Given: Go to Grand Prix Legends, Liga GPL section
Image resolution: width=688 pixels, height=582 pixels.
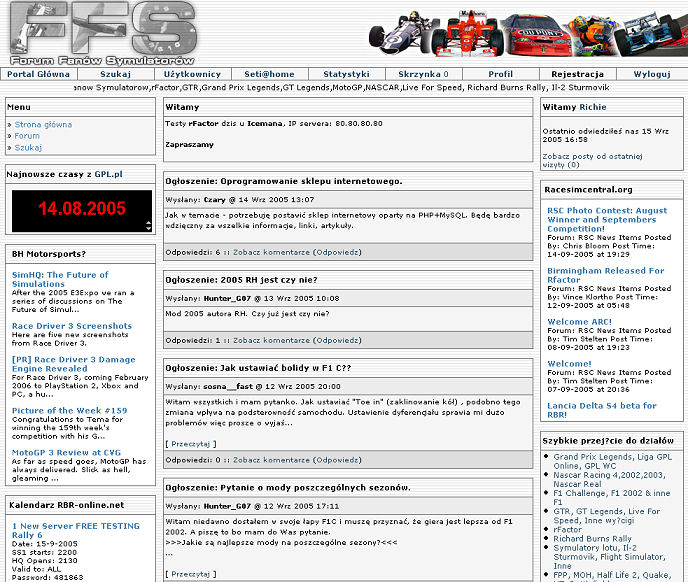Looking at the screenshot, I should click(x=612, y=461).
